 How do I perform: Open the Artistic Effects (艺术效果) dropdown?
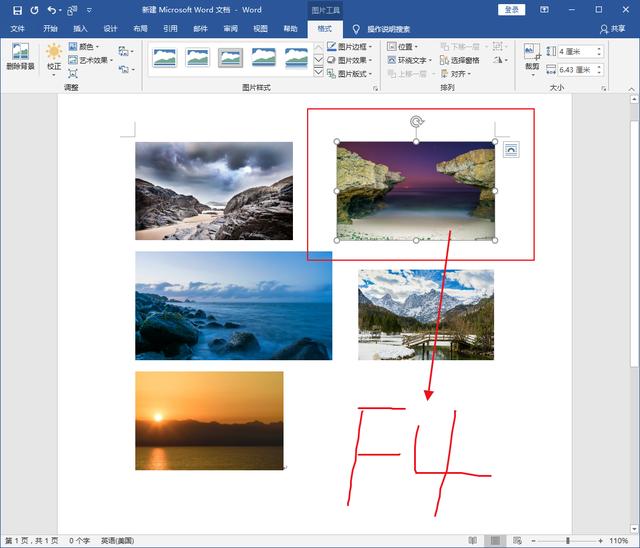91,60
